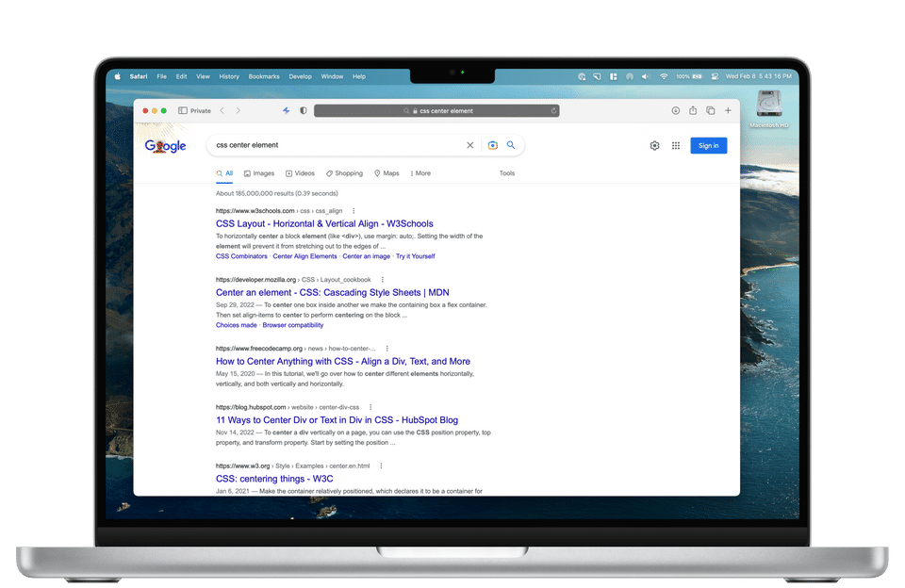
Task: Open the Help menu
Action: (x=359, y=76)
